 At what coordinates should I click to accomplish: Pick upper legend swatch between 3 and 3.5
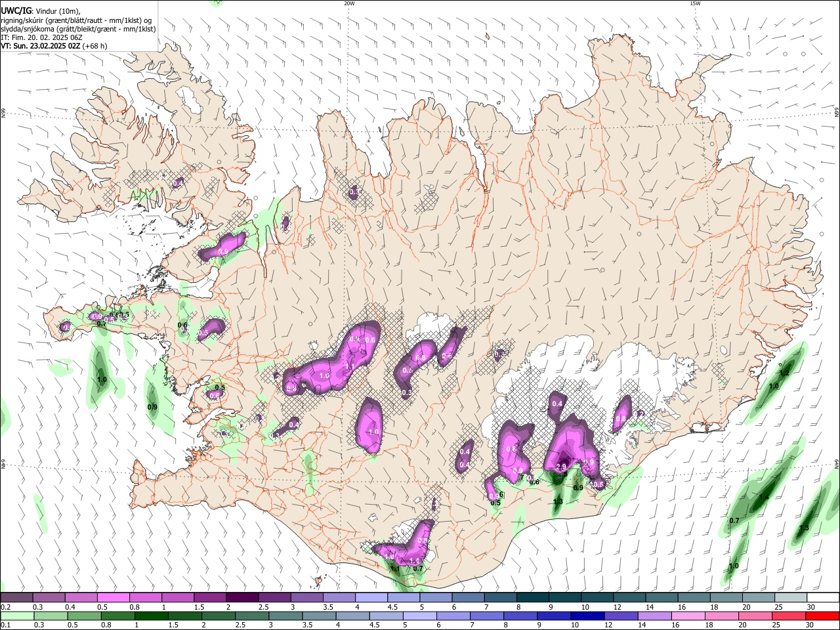[306, 597]
